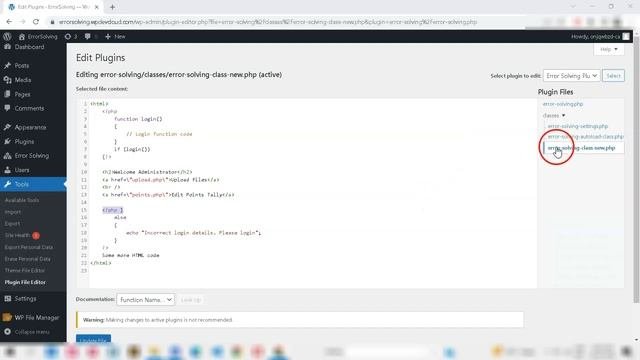
Task: Click the Update File button
Action: tap(93, 339)
